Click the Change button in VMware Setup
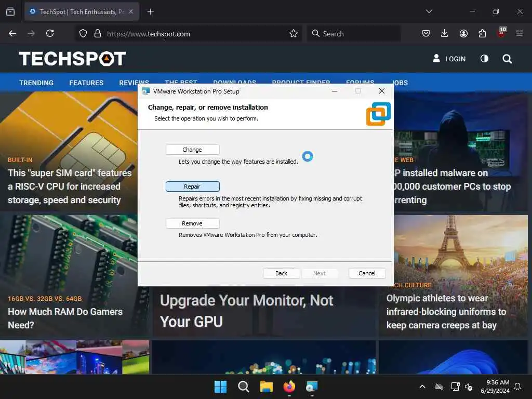532x399 pixels. tap(192, 150)
